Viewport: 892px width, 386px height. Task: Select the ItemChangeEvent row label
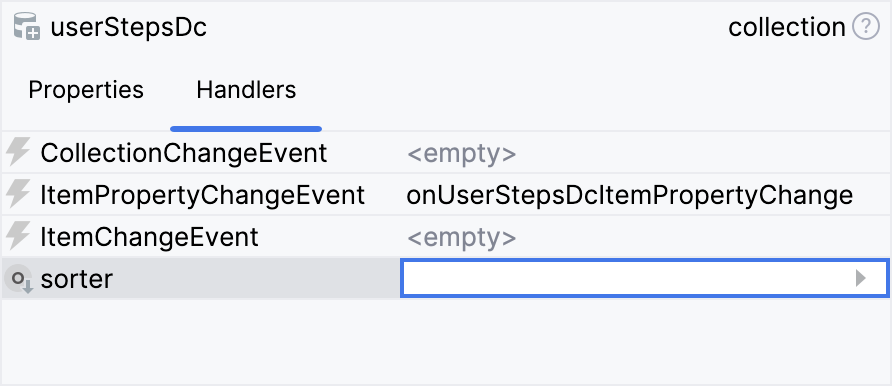pyautogui.click(x=149, y=237)
